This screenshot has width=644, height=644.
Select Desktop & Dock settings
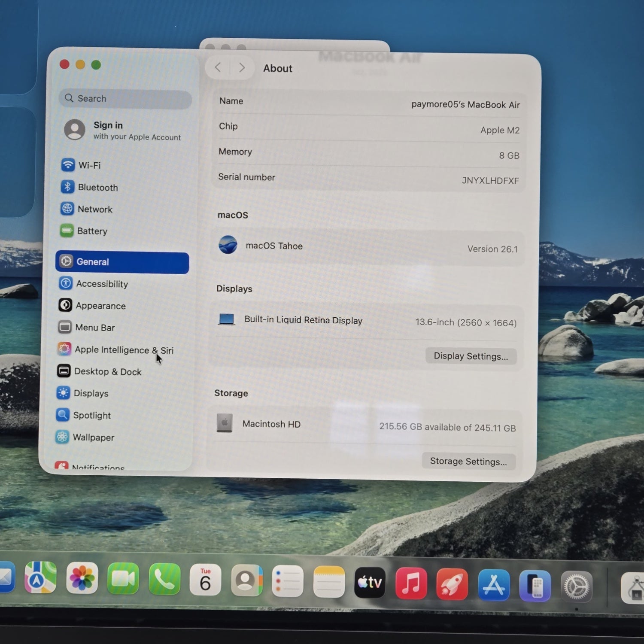107,371
